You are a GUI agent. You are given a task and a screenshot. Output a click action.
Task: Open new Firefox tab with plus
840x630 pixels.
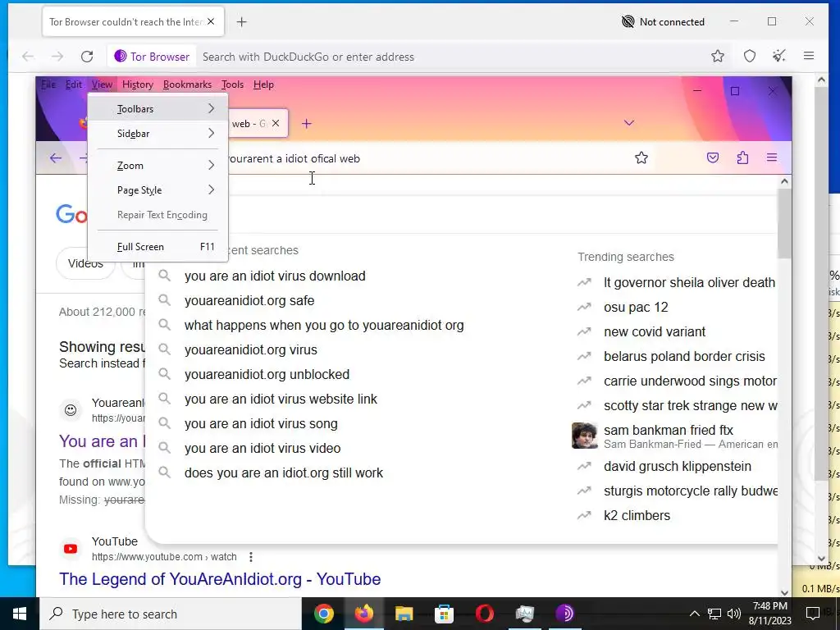point(307,124)
